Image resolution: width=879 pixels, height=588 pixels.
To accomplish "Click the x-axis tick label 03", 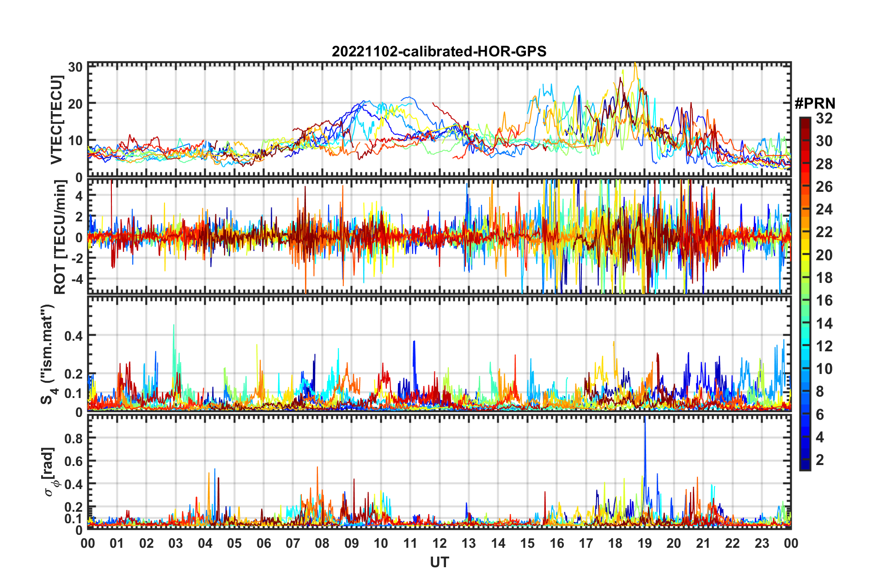I will pos(176,543).
